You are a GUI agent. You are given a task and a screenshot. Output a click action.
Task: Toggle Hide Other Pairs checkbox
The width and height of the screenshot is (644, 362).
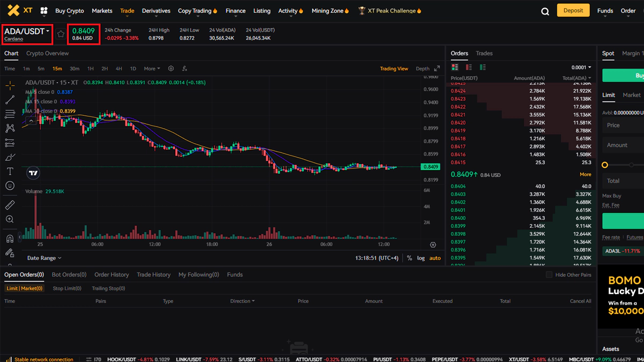tap(549, 275)
